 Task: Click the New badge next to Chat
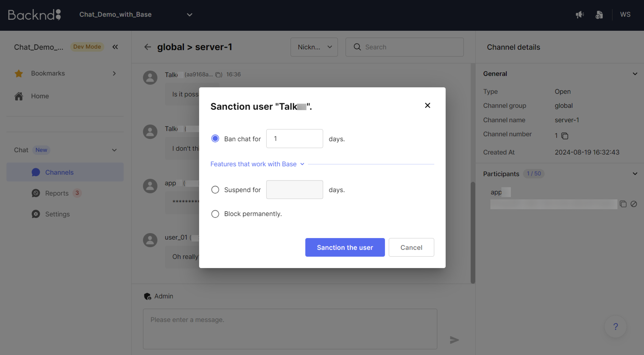[x=41, y=150]
